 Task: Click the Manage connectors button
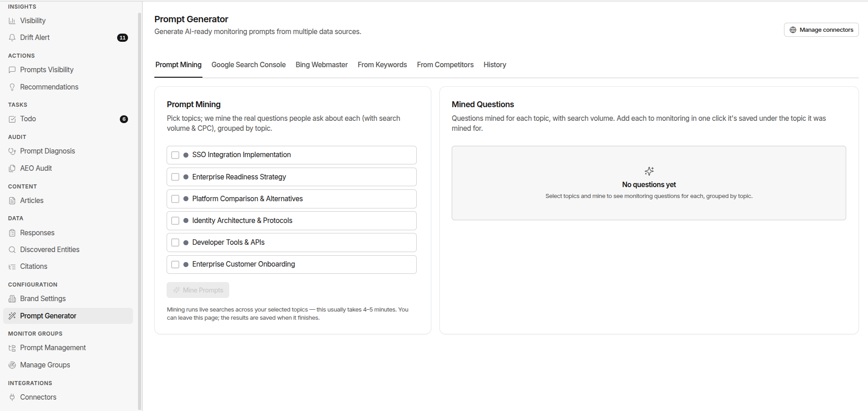click(821, 30)
